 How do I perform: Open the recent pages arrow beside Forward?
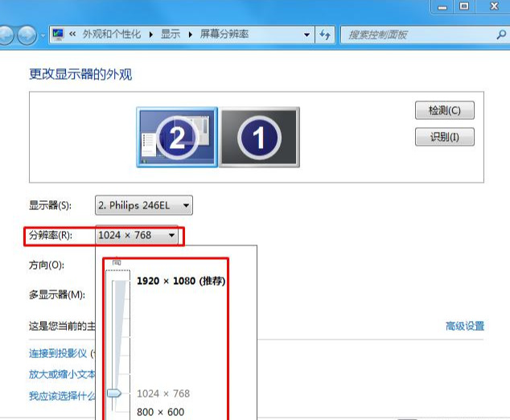point(43,35)
